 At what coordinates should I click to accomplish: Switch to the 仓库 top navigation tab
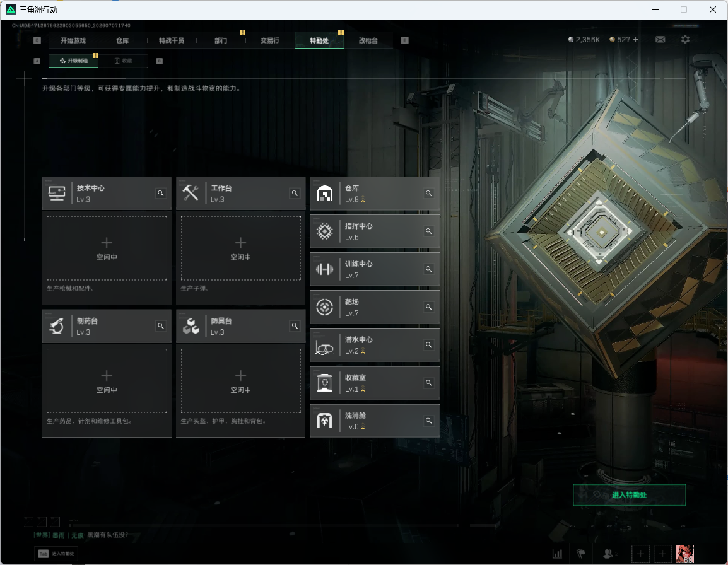(122, 40)
